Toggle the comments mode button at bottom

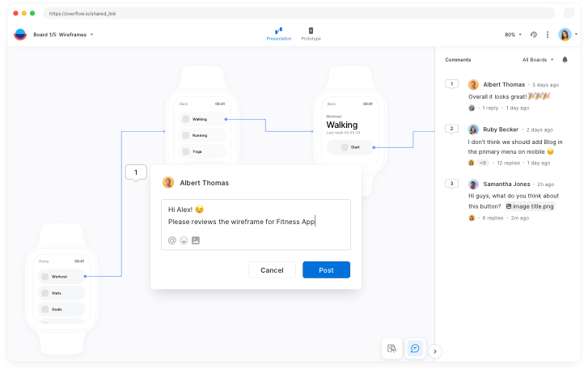pyautogui.click(x=415, y=348)
